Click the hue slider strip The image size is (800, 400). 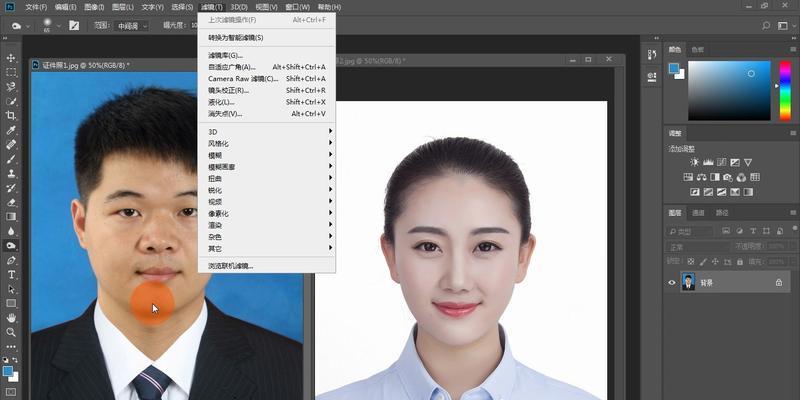pos(785,91)
